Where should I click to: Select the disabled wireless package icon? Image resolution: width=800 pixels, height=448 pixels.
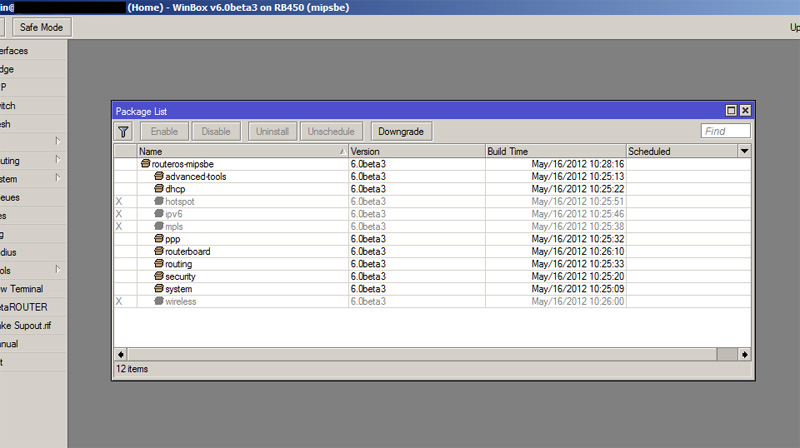tap(159, 301)
